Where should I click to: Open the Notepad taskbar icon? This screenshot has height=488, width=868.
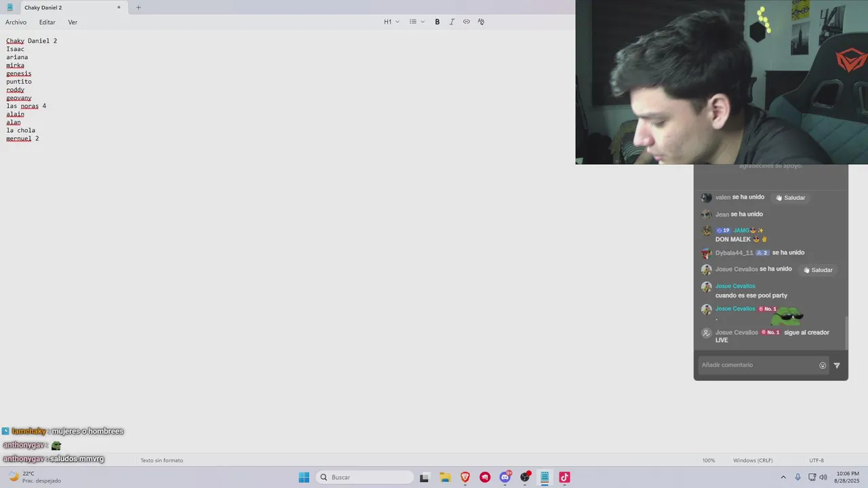pyautogui.click(x=545, y=477)
